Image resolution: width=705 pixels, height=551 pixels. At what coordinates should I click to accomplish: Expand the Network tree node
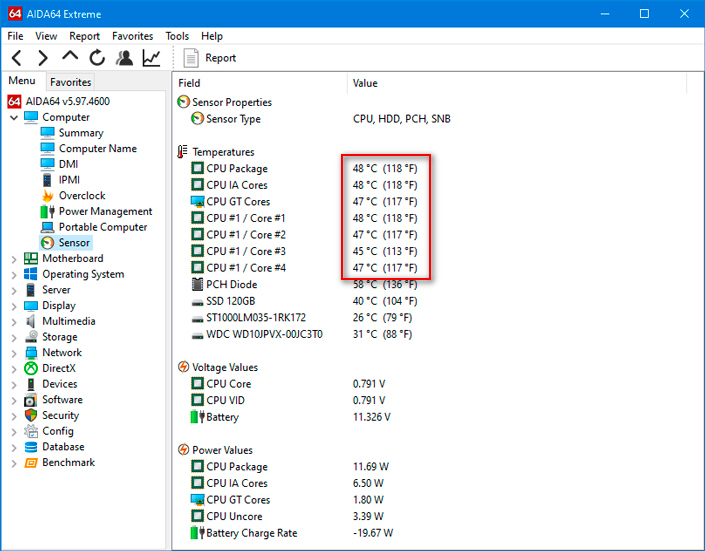point(14,354)
